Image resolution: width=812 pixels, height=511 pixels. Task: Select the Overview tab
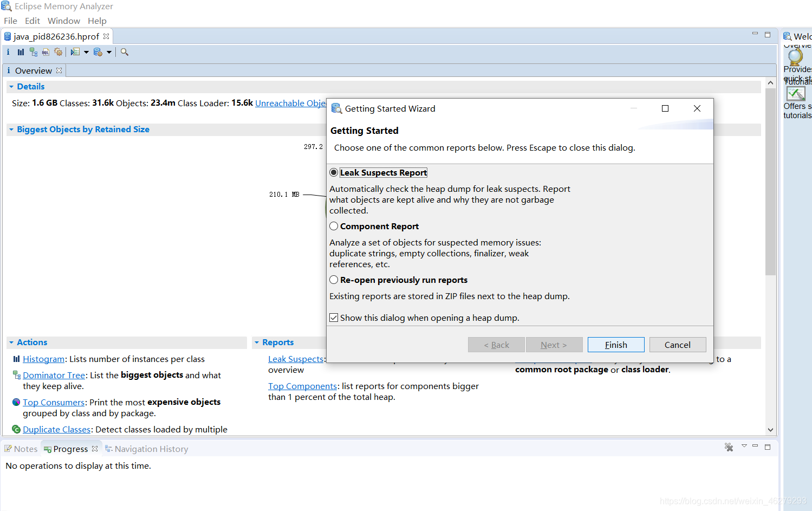[33, 70]
